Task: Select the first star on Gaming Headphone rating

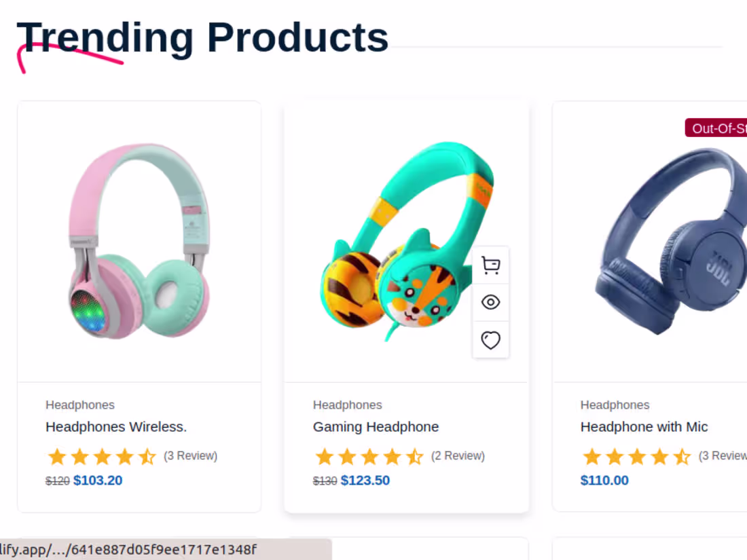Action: click(x=323, y=456)
